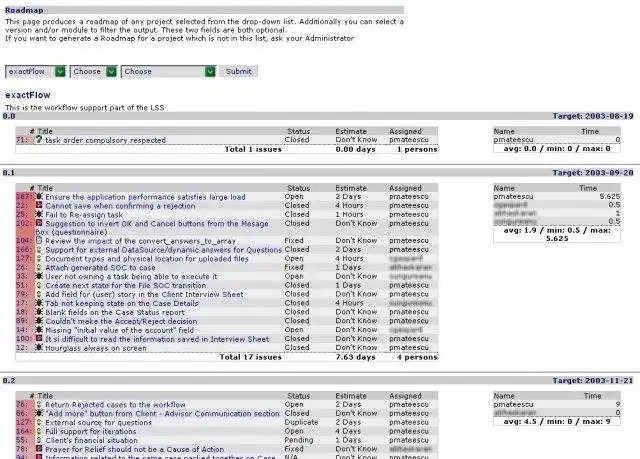640x459 pixels.
Task: Click icon beside User not owning a task
Action: [39, 276]
